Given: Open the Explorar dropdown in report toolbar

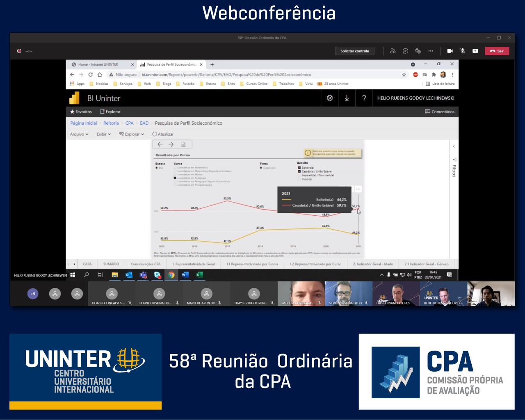Looking at the screenshot, I should pos(132,134).
